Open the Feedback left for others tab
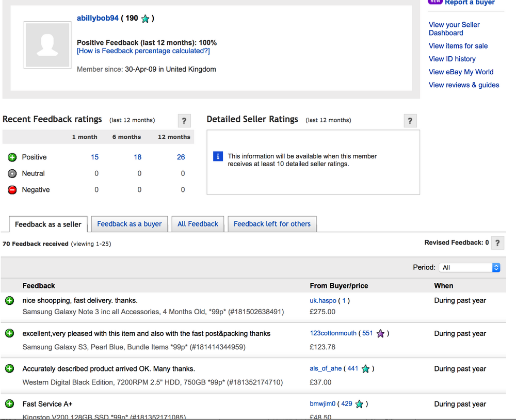The width and height of the screenshot is (516, 420). (x=272, y=224)
